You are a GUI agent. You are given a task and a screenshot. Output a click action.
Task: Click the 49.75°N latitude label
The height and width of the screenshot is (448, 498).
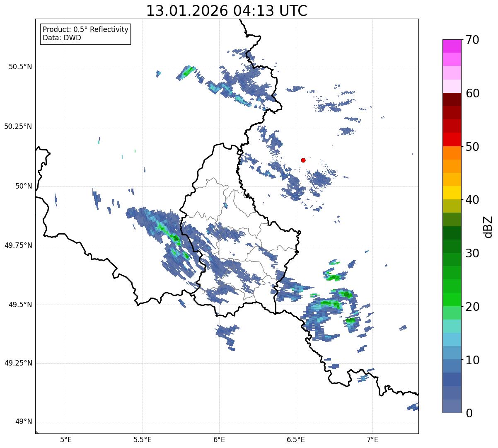click(x=18, y=245)
